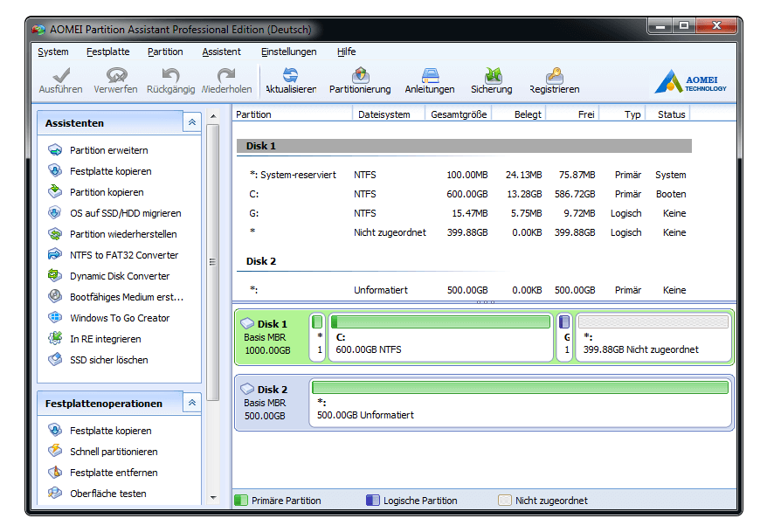Open SSD sicher löschen wizard link
The image size is (767, 532).
(x=108, y=360)
